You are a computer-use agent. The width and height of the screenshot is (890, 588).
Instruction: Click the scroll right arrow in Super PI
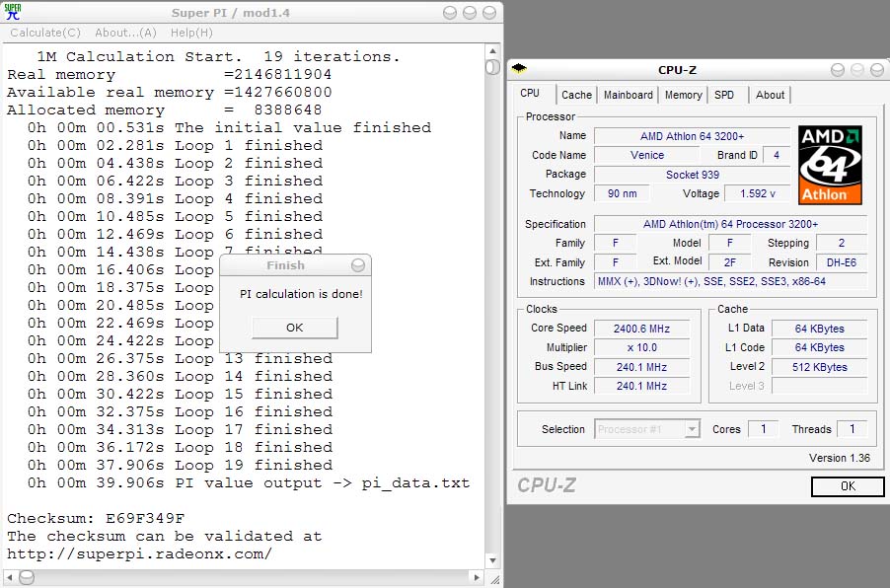[x=477, y=577]
